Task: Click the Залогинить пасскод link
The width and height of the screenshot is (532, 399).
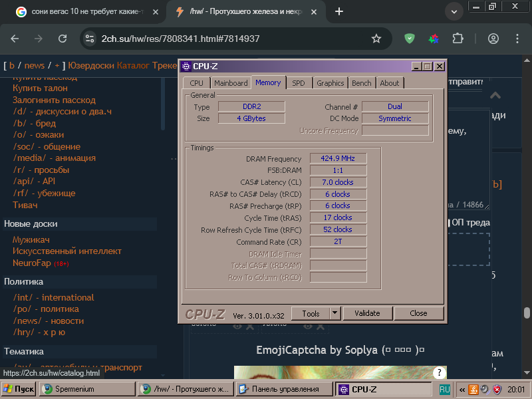Action: point(54,100)
